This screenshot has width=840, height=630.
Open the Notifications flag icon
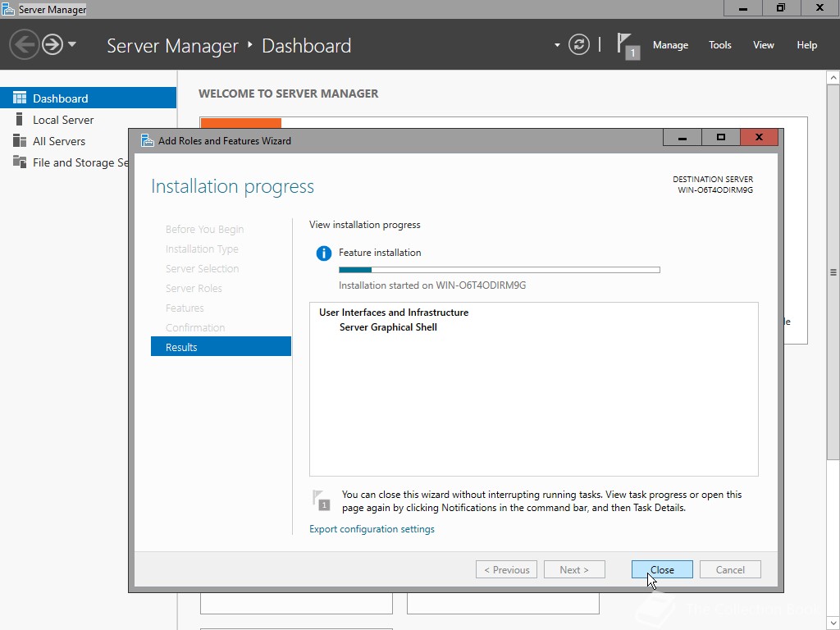pos(628,46)
